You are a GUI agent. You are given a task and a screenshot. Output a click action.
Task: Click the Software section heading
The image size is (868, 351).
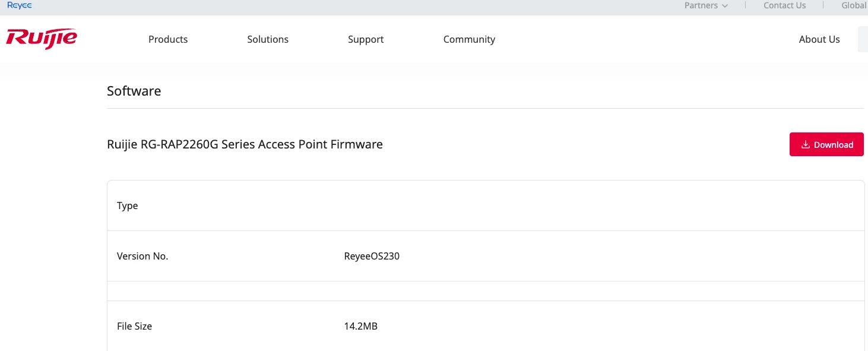point(134,91)
